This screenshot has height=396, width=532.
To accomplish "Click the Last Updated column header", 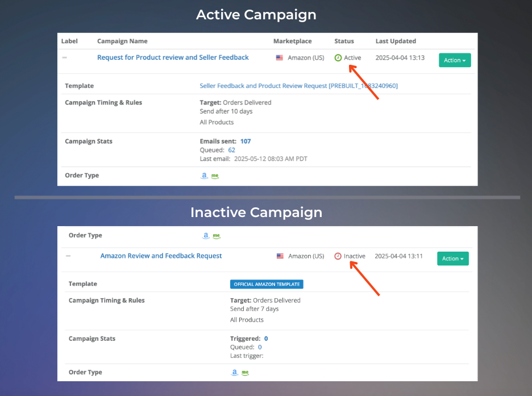I will [396, 41].
